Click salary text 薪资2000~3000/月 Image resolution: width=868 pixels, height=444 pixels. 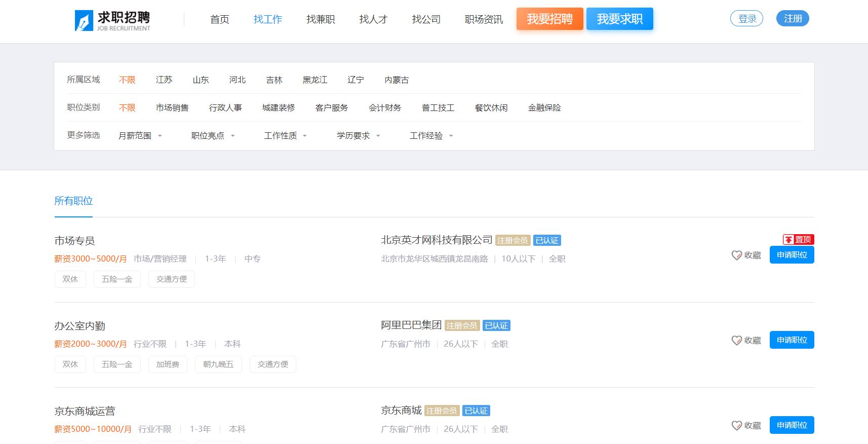tap(91, 344)
